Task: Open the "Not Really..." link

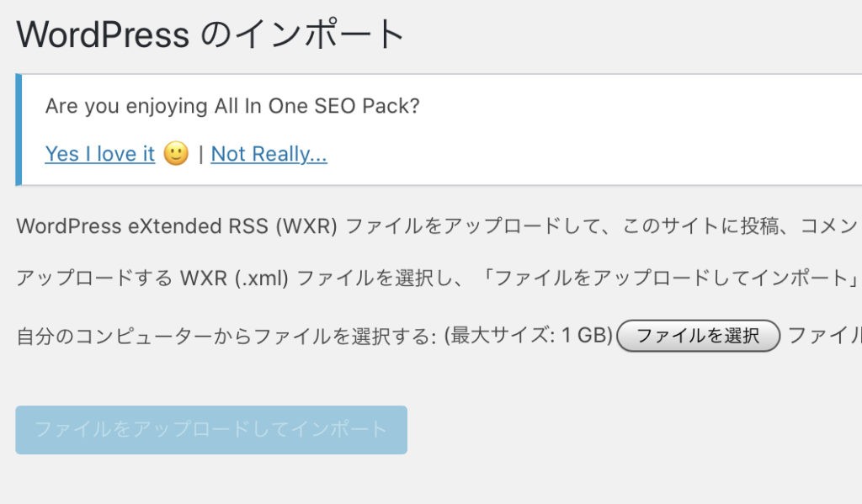Action: click(x=269, y=154)
